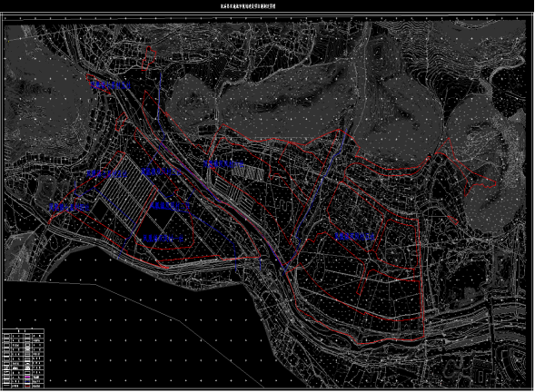Select the blue label inside the rounded red parcel
This screenshot has height=392, width=535.
[x=163, y=238]
